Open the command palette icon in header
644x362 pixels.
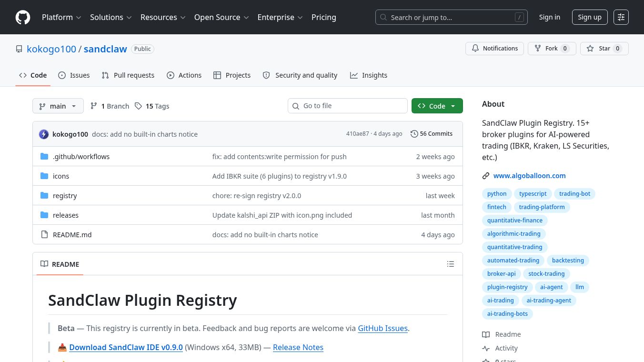[x=621, y=17]
